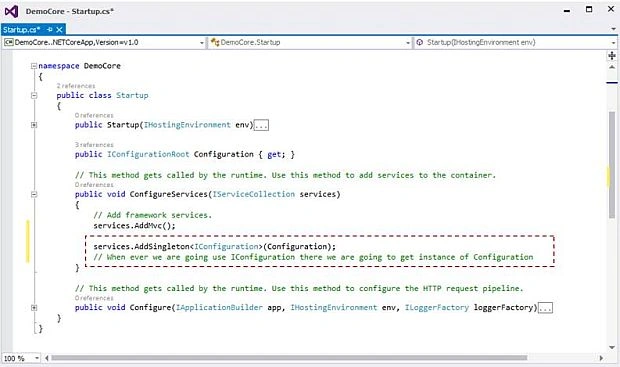Click vertical scrollbar up arrow
The height and width of the screenshot is (367, 620).
612,67
